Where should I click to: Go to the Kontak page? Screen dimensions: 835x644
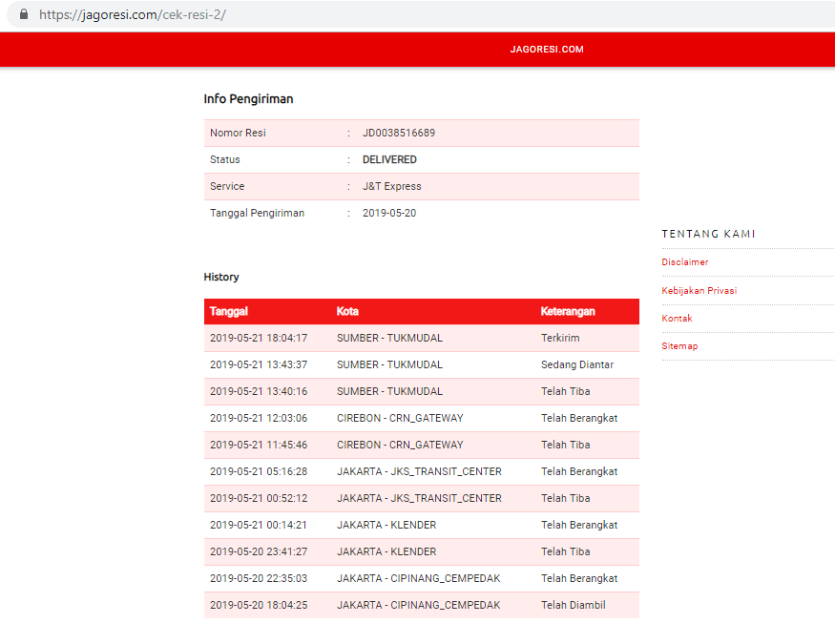tap(677, 319)
